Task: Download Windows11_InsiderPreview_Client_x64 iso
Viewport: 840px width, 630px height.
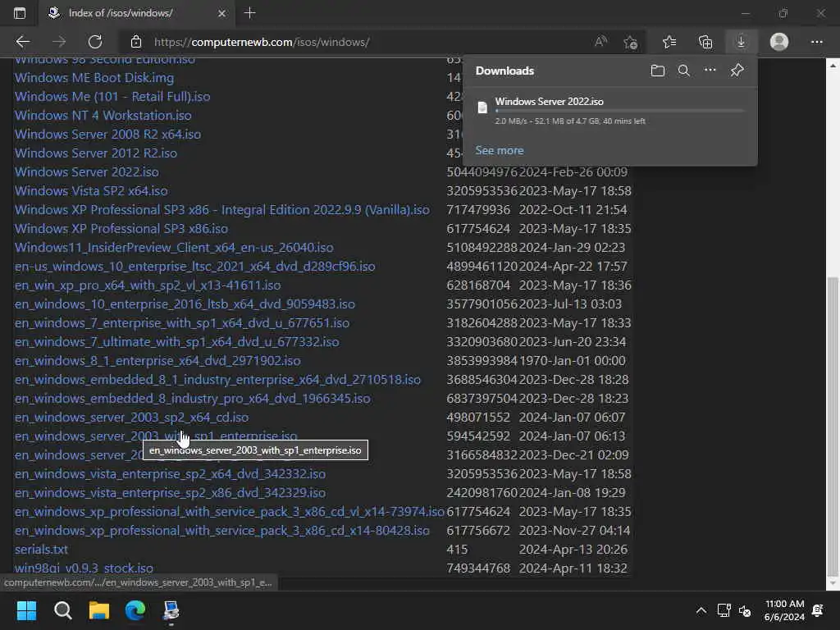Action: (174, 247)
